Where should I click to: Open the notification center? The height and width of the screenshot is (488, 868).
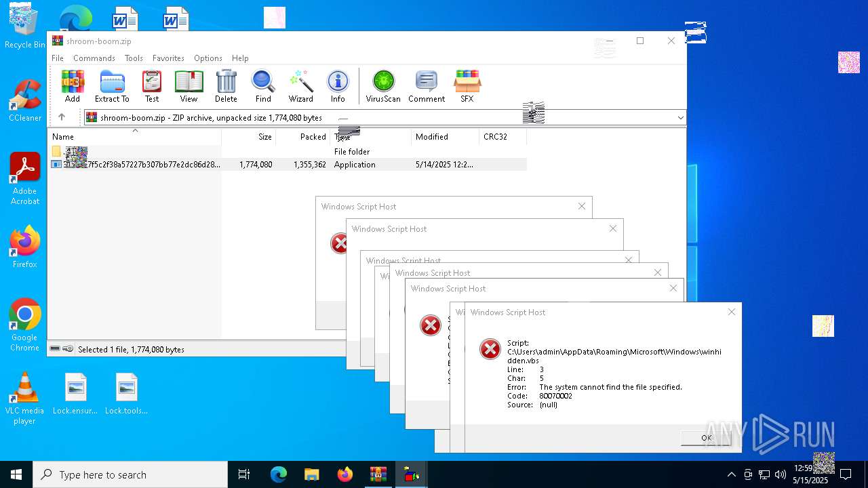(846, 474)
